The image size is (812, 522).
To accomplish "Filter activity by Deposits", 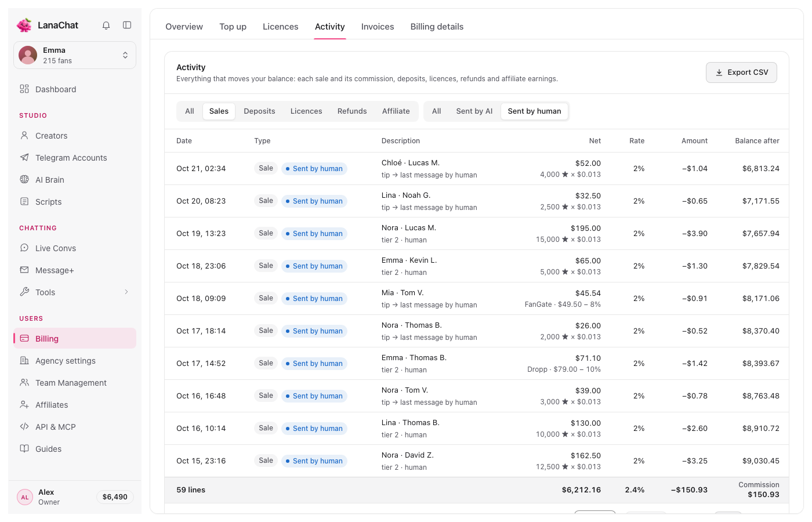I will pyautogui.click(x=259, y=111).
